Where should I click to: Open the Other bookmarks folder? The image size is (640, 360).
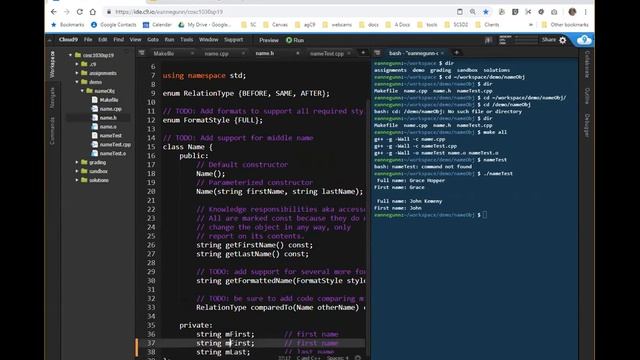click(x=565, y=25)
